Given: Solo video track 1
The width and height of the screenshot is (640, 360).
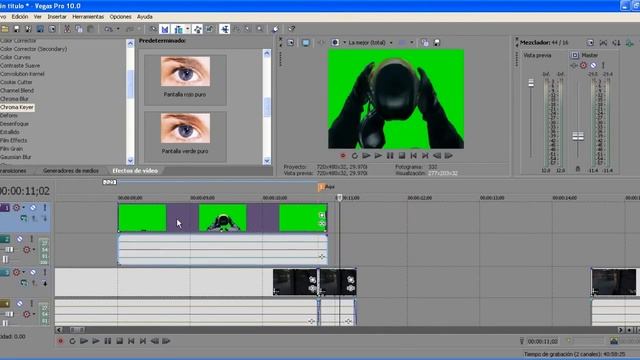Looking at the screenshot, I should 44,207.
